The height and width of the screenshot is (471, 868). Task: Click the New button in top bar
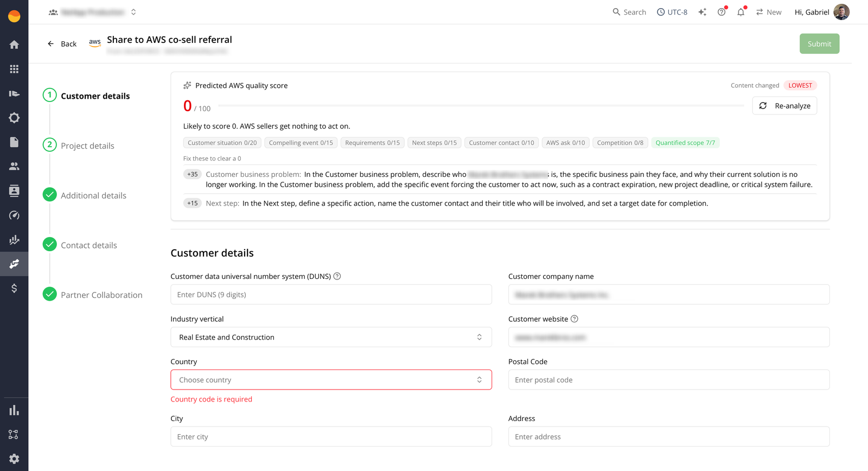point(769,12)
